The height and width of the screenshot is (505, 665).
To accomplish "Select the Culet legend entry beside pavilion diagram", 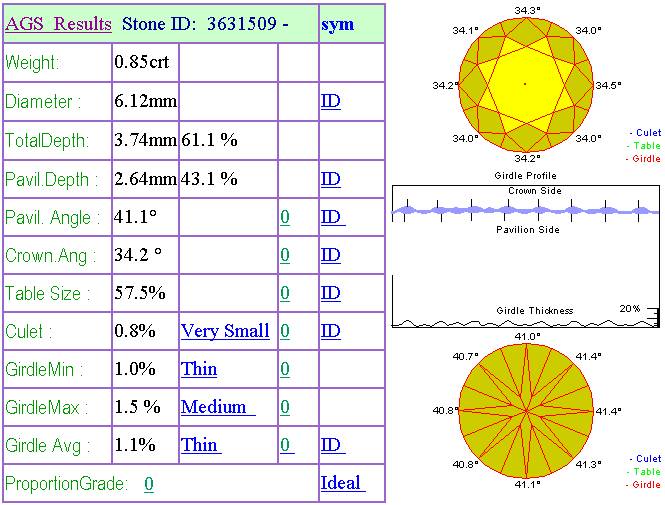I will pos(645,459).
